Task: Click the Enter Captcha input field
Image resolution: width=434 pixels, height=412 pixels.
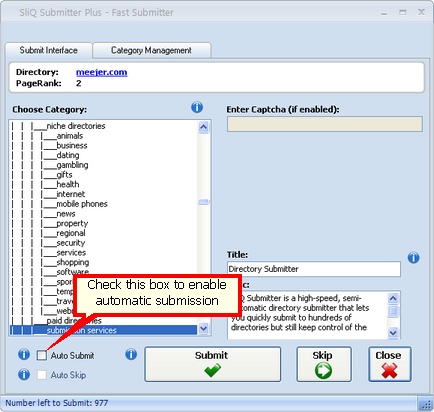Action: [325, 124]
